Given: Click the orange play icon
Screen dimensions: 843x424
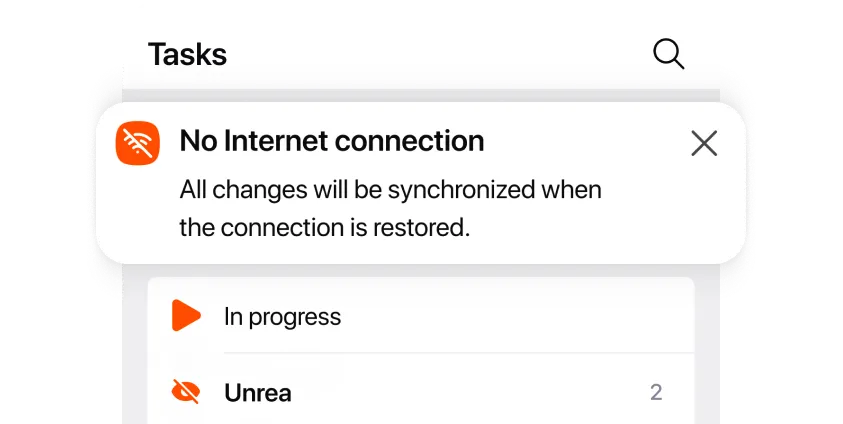Looking at the screenshot, I should (x=185, y=316).
